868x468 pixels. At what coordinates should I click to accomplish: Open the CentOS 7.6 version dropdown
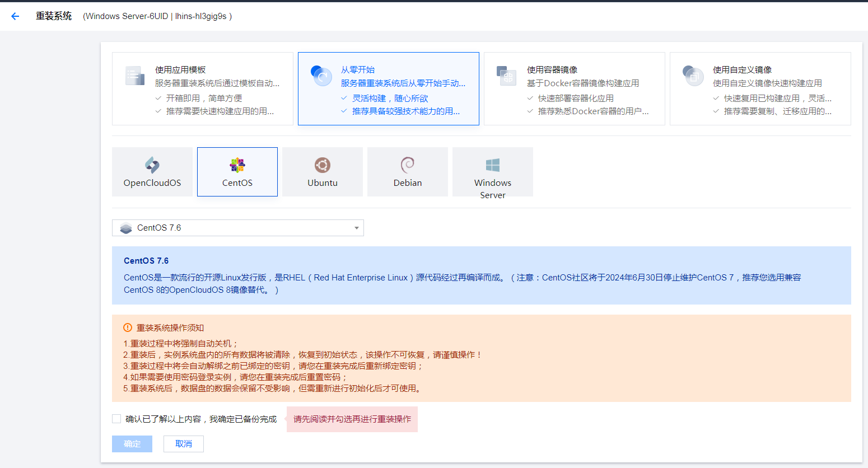[238, 228]
